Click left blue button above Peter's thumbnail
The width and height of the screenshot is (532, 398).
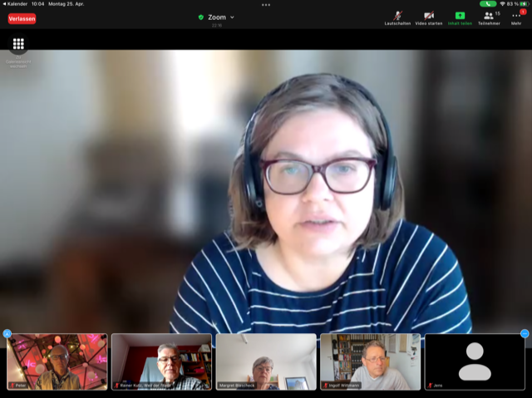[x=7, y=333]
